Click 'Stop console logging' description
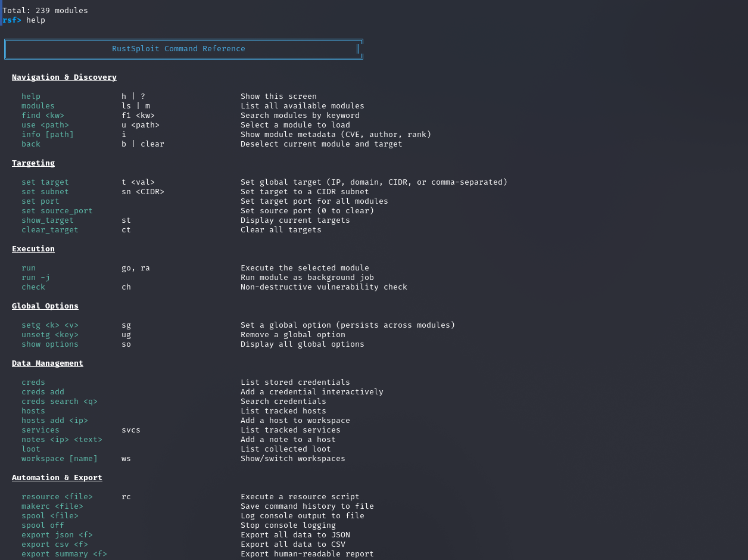This screenshot has width=748, height=560. coord(288,525)
